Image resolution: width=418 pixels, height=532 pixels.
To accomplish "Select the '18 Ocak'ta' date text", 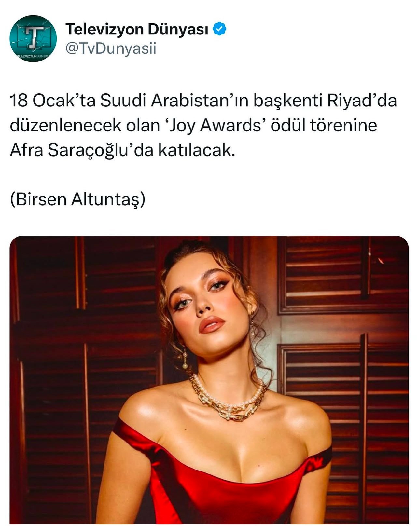I will pos(53,101).
